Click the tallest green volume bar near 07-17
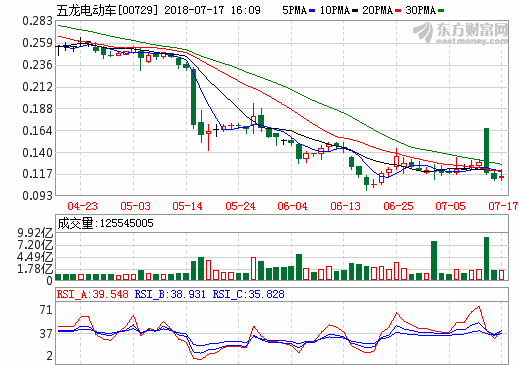 [486, 258]
